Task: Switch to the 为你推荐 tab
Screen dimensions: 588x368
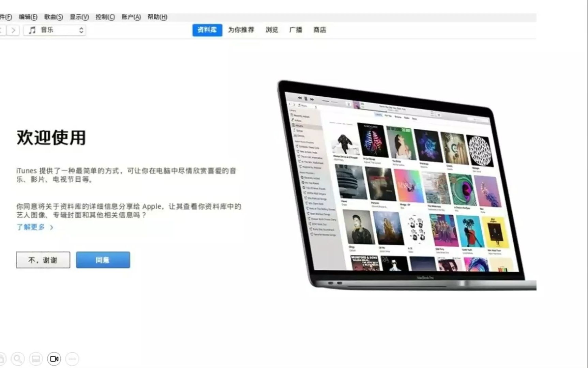Action: pos(241,30)
